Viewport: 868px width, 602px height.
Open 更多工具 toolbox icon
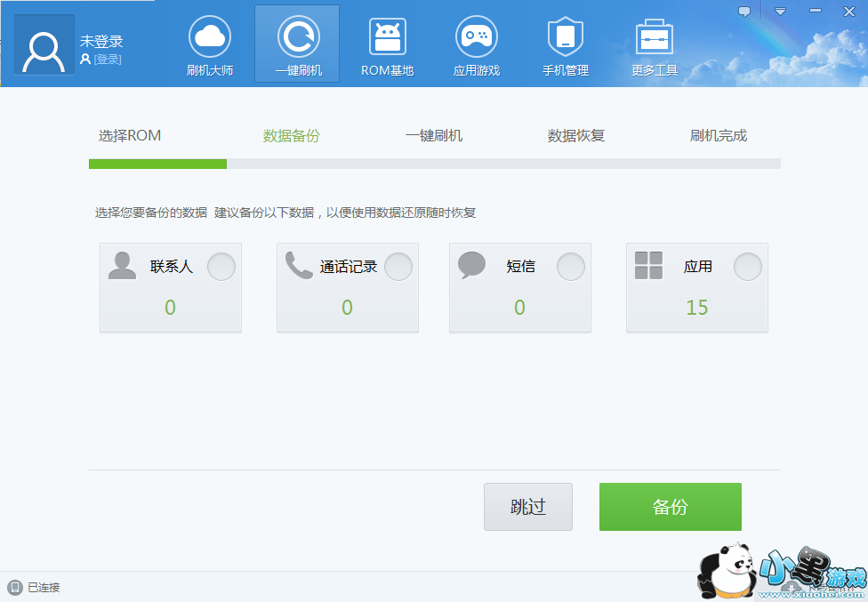click(654, 37)
